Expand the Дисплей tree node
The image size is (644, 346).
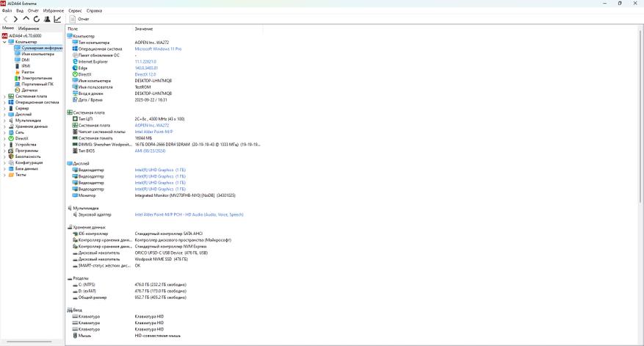(4, 115)
